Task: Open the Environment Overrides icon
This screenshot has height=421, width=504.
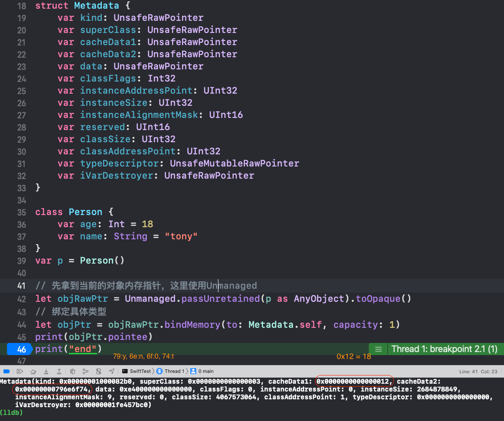Action: 99,371
